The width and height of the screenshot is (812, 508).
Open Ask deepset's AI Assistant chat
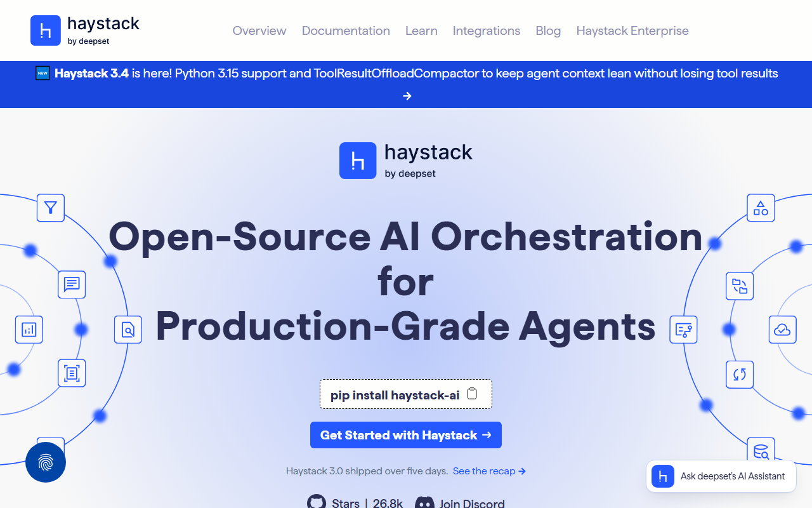721,476
